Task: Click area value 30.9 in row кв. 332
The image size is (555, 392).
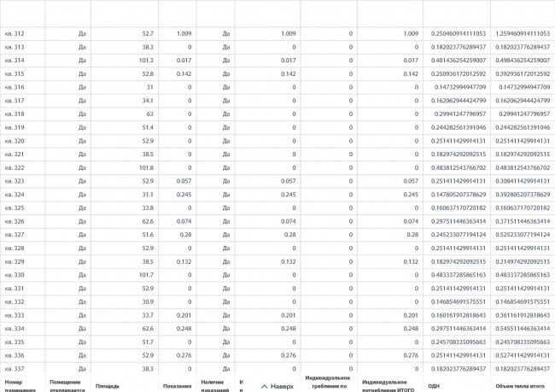Action: 148,301
